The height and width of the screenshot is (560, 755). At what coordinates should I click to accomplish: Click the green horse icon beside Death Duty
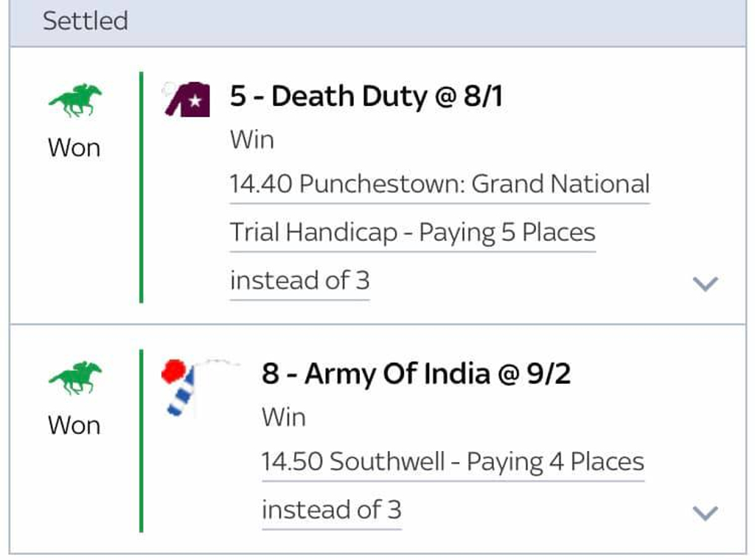pos(75,100)
